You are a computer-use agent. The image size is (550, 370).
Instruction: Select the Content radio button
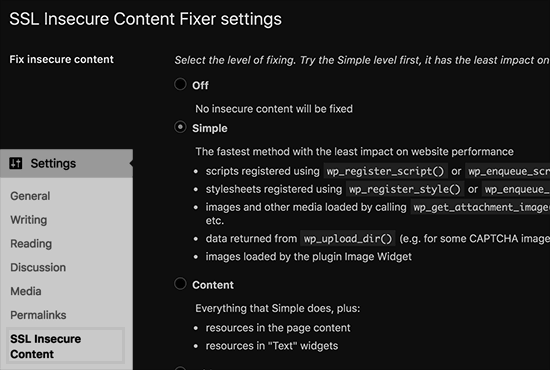point(180,283)
